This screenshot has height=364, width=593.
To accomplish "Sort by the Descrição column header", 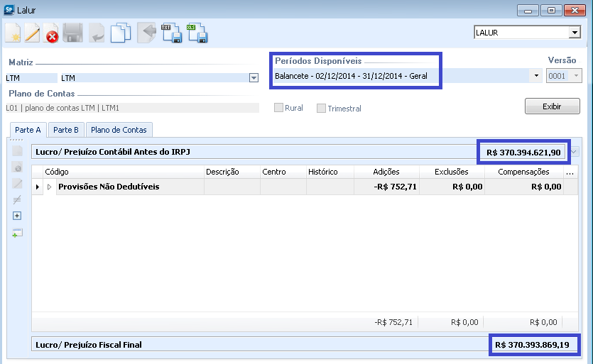I will (232, 172).
